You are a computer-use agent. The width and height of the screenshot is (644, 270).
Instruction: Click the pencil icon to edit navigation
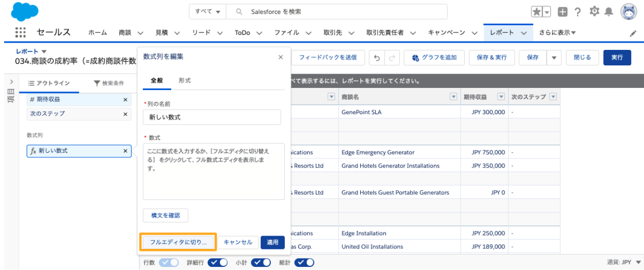click(633, 33)
